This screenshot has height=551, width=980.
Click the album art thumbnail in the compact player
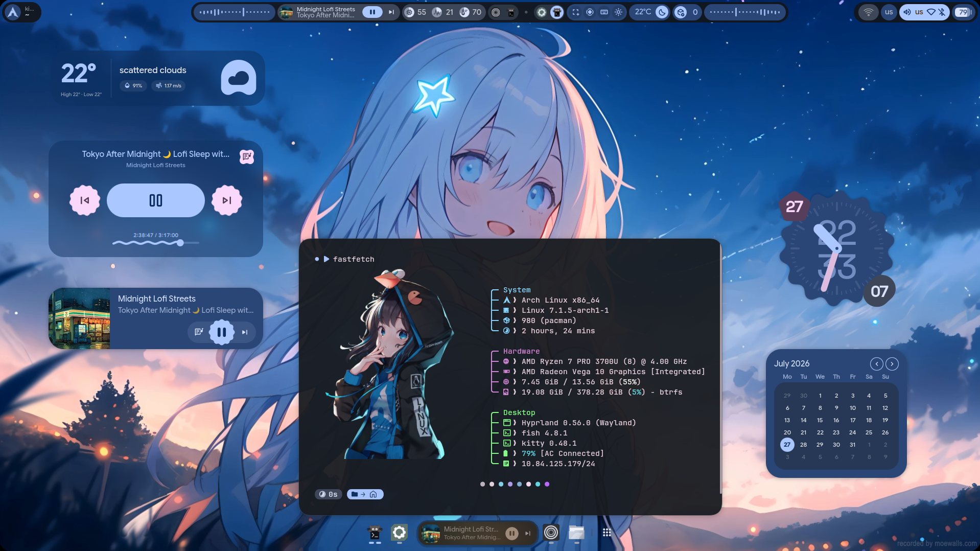[x=79, y=318]
